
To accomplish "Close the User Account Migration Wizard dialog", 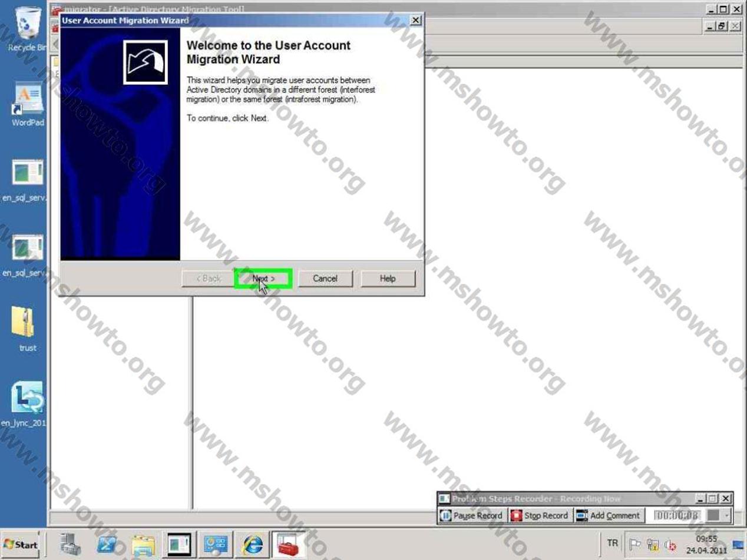I will tap(415, 20).
